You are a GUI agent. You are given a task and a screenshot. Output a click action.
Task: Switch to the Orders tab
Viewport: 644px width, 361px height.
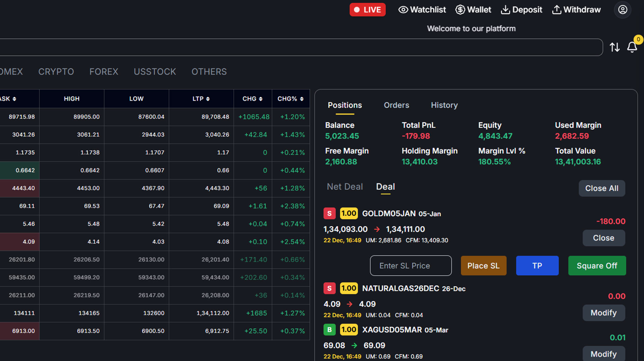pyautogui.click(x=396, y=105)
